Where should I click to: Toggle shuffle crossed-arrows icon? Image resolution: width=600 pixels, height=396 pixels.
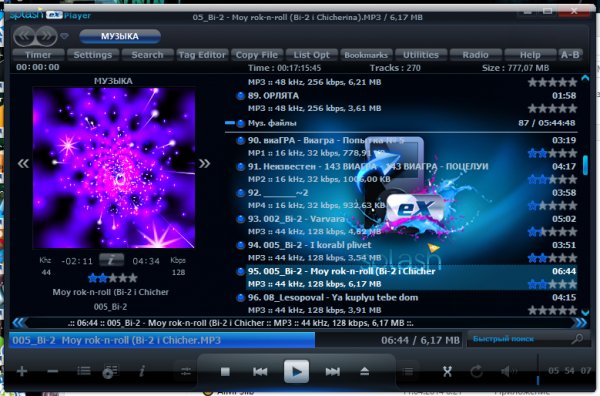pyautogui.click(x=447, y=371)
